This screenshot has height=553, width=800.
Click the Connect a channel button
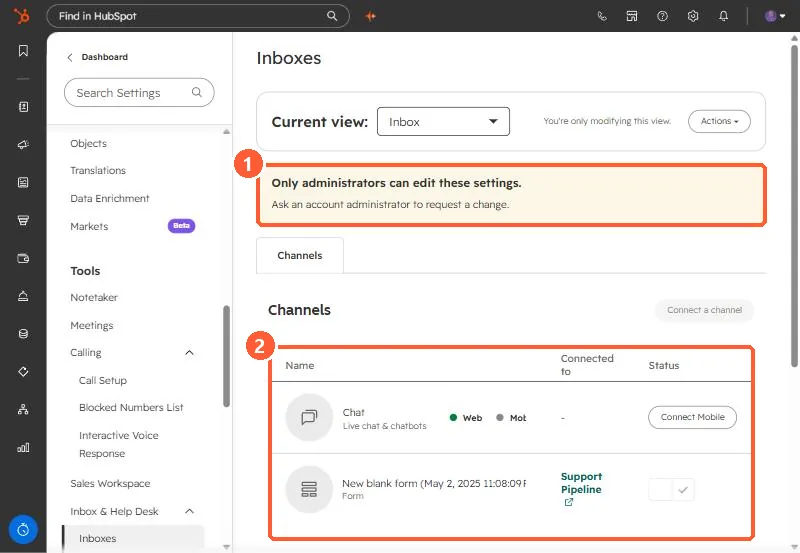pyautogui.click(x=704, y=310)
